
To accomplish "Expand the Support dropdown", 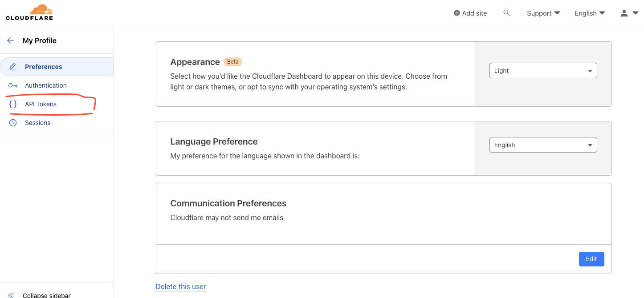I will (543, 13).
